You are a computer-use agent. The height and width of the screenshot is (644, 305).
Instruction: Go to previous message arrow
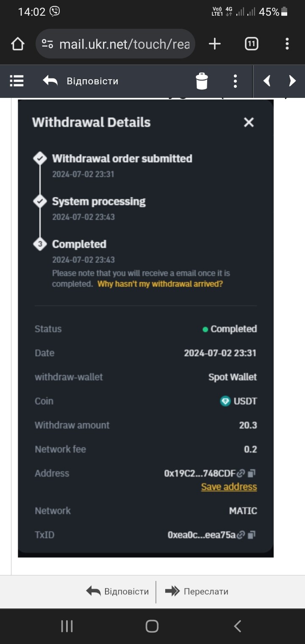267,80
